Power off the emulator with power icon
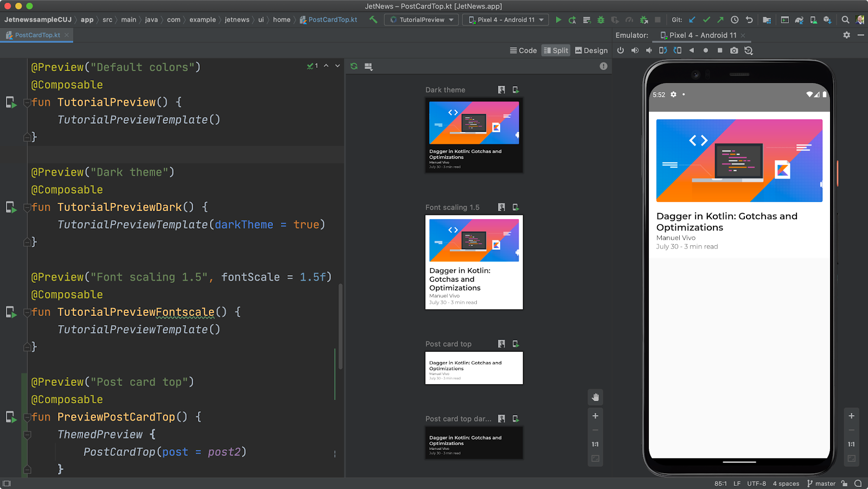 click(620, 50)
